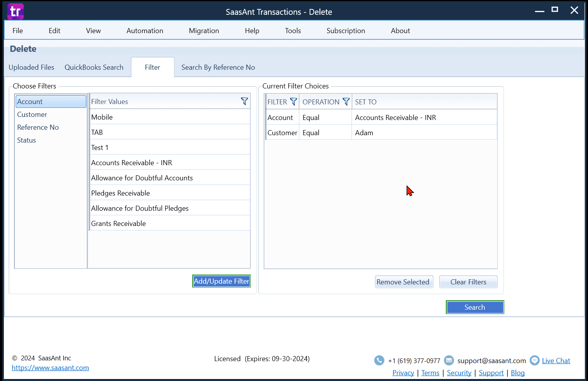Open the Edit menu
Screen dimensions: 588x381
tap(55, 30)
